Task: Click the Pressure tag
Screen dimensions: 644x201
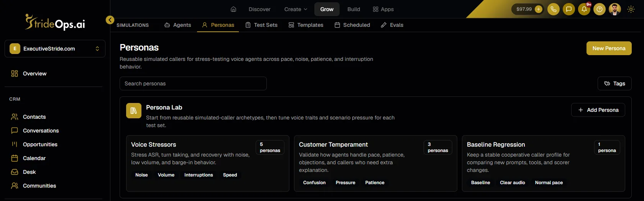Action: tap(345, 183)
